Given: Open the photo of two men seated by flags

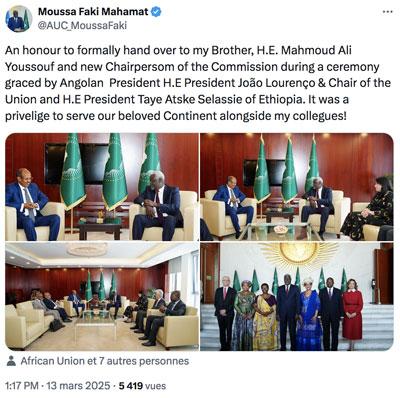Looking at the screenshot, I should click(x=102, y=187).
